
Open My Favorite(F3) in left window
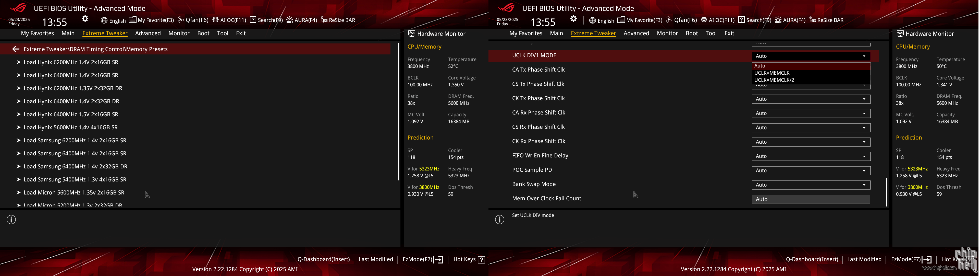point(151,20)
